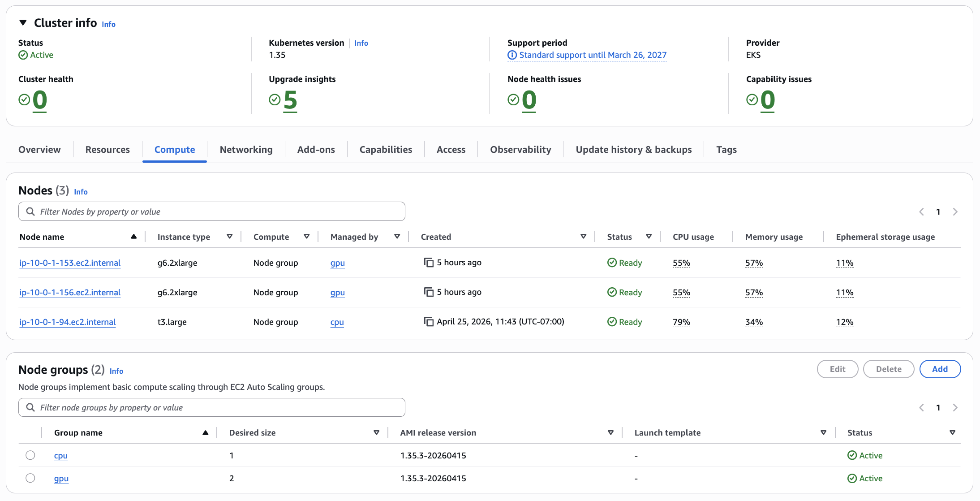Copy creation time for ip-10-0-1-153 node
980x501 pixels.
tap(429, 263)
